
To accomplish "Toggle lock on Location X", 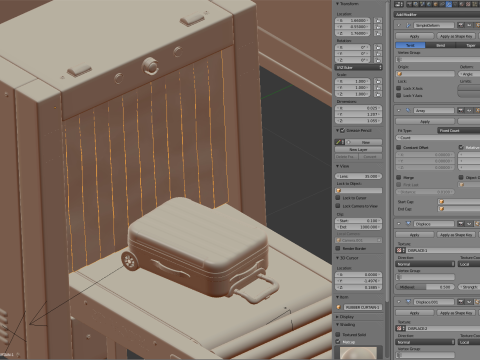I will tap(378, 20).
